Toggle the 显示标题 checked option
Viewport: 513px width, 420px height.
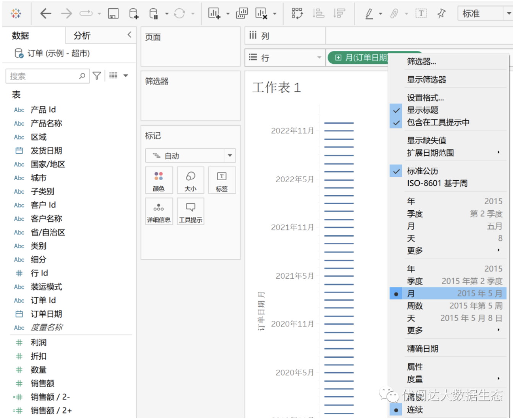pyautogui.click(x=422, y=110)
